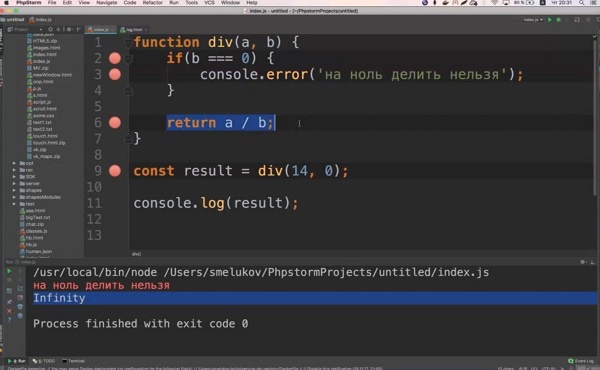Expand the cpt folder
600x370 pixels.
tap(14, 163)
